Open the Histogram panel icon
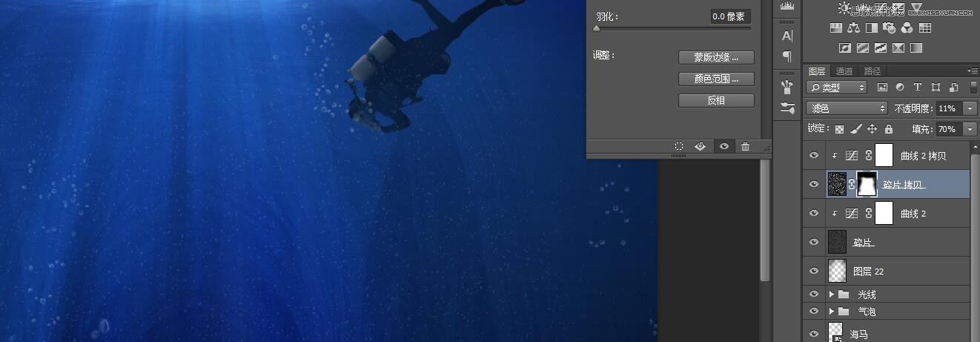 click(x=787, y=7)
